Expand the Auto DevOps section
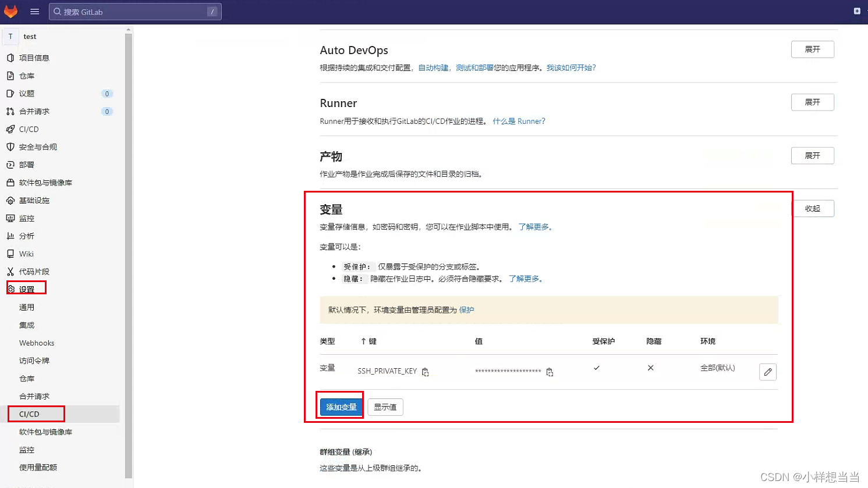Image resolution: width=868 pixels, height=488 pixels. pyautogui.click(x=812, y=49)
